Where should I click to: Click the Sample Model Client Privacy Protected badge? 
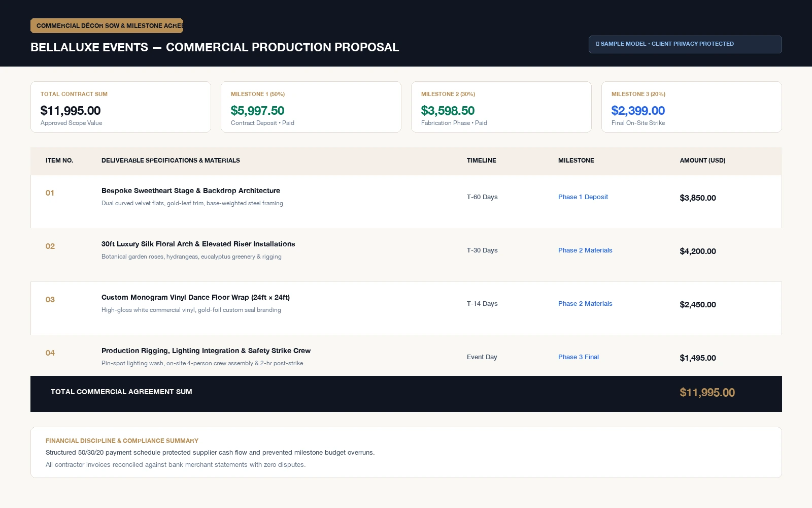click(685, 44)
